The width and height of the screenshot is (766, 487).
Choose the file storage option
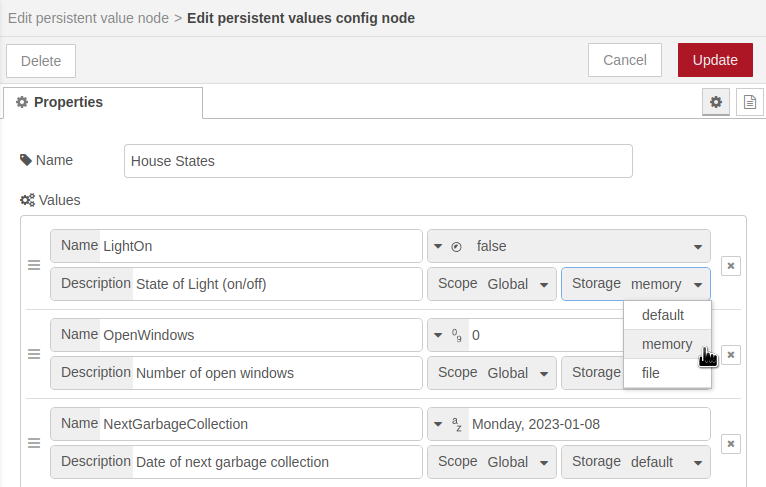coord(651,373)
